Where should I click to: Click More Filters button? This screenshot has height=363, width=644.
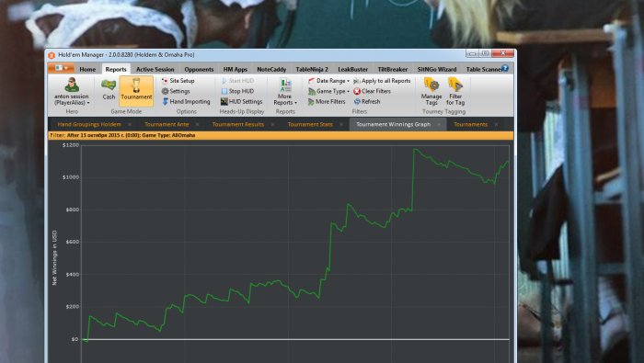click(327, 101)
